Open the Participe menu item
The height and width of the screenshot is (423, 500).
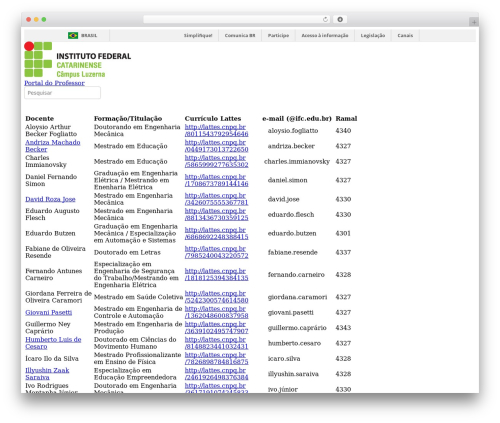tap(278, 35)
